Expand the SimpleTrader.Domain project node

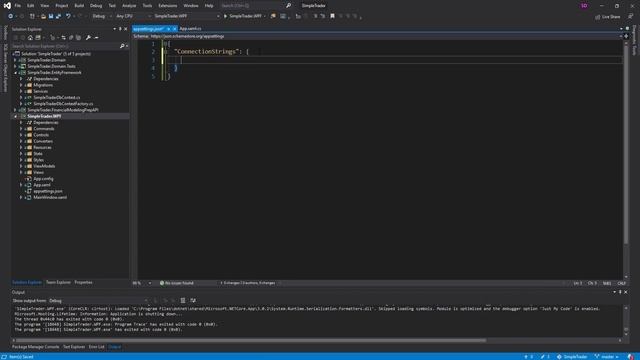click(16, 60)
